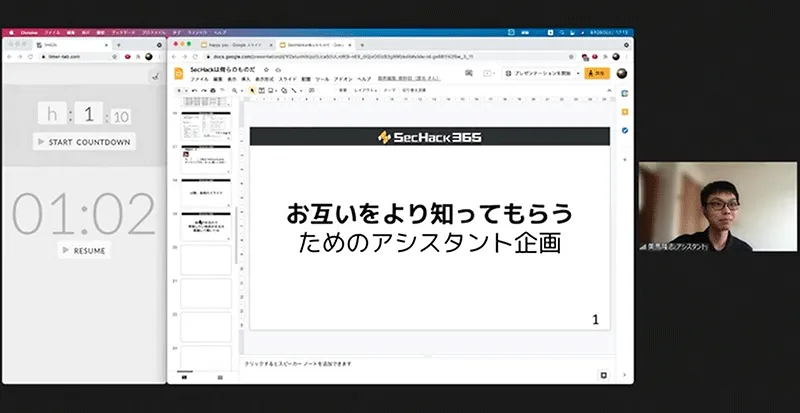Click the slide title text お互いをより知ってもらう
800x413 pixels.
430,214
